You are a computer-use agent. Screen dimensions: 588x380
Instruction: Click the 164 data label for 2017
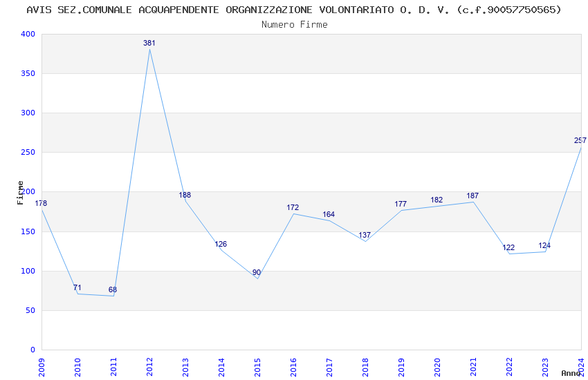(329, 214)
